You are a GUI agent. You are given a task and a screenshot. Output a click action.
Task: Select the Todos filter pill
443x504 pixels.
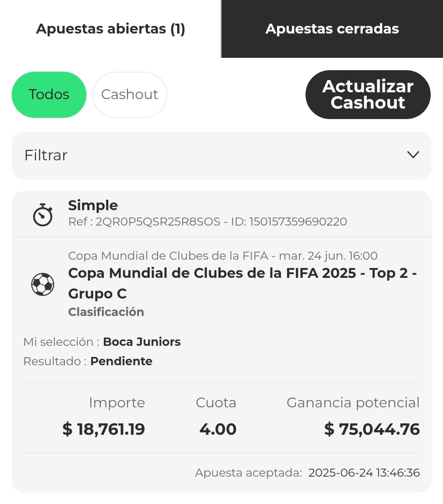point(49,94)
